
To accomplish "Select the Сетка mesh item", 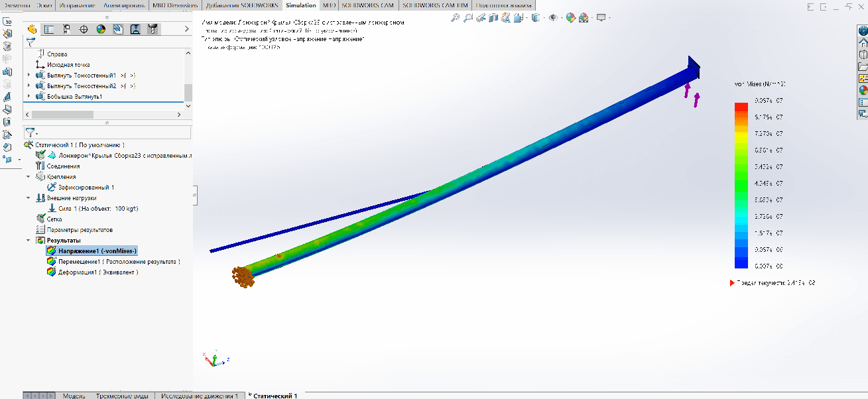I will [x=54, y=219].
